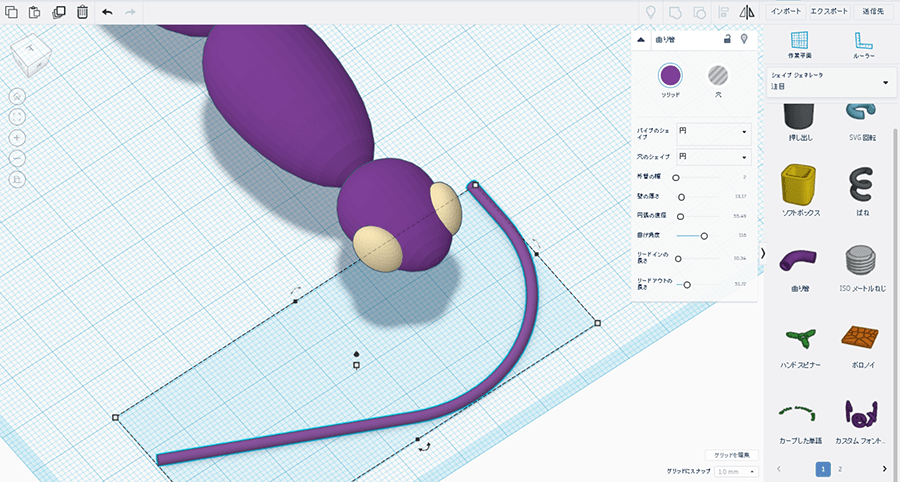The width and height of the screenshot is (900, 482).
Task: Select the ルーラー (ruler) tool
Action: [863, 45]
